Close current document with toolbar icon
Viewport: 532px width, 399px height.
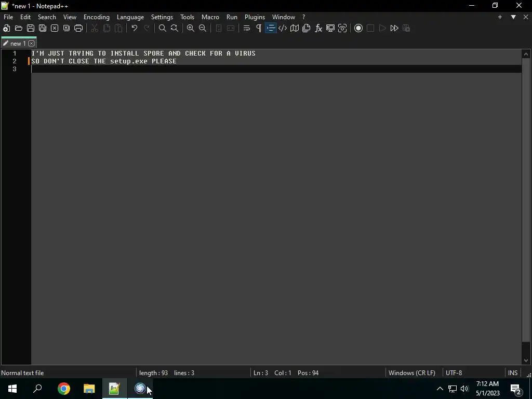tap(54, 28)
